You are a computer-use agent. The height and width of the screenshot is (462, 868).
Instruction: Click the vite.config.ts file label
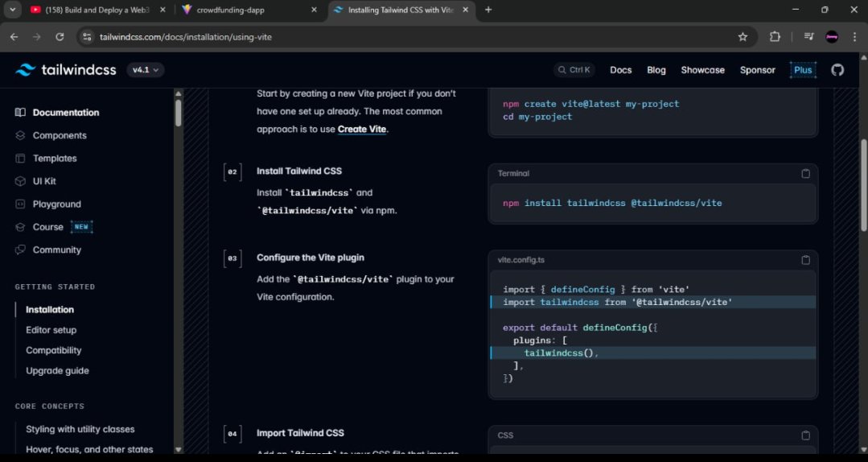(521, 260)
